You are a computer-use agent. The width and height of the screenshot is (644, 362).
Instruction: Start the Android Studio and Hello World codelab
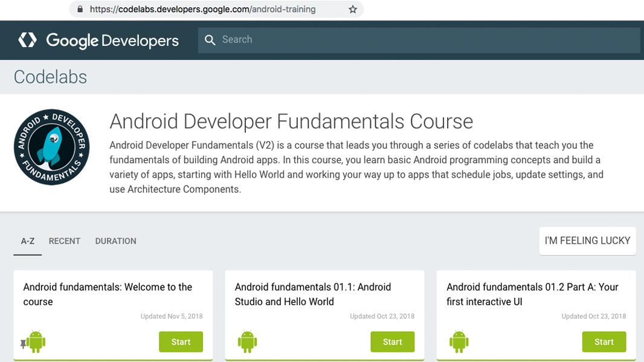click(x=392, y=341)
